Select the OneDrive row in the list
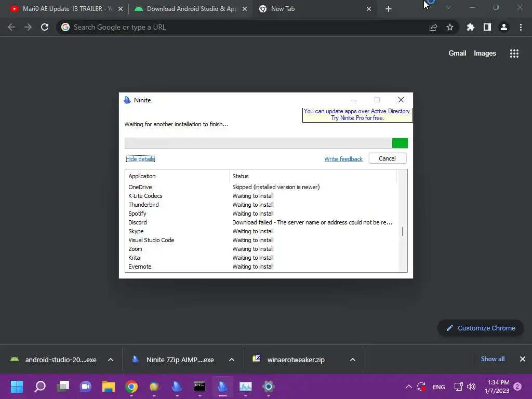This screenshot has width=532, height=399. point(261,187)
